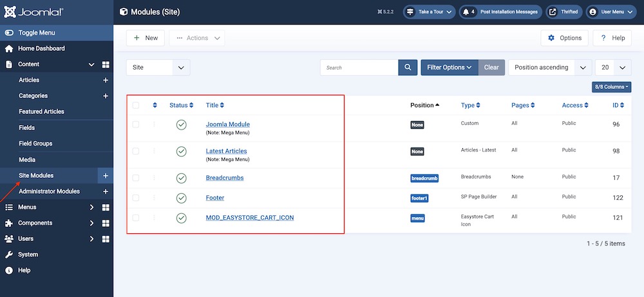The height and width of the screenshot is (297, 644).
Task: Tick the Footer module checkbox
Action: [135, 198]
